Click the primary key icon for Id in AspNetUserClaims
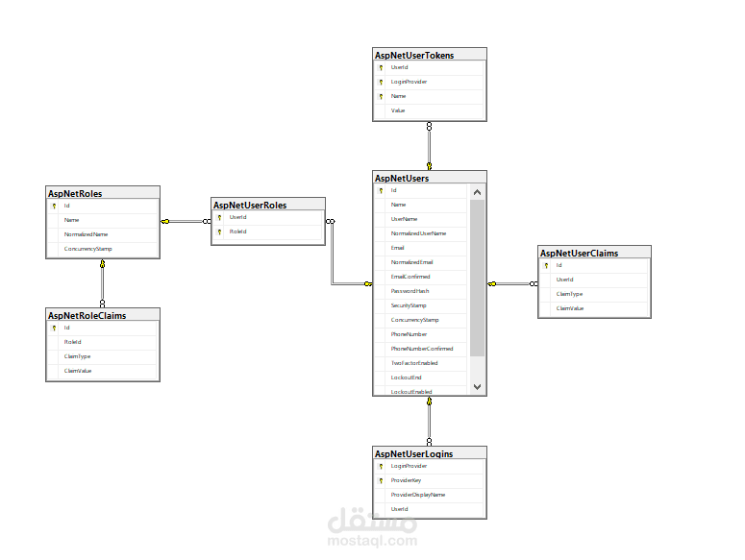The height and width of the screenshot is (560, 745). [x=546, y=266]
